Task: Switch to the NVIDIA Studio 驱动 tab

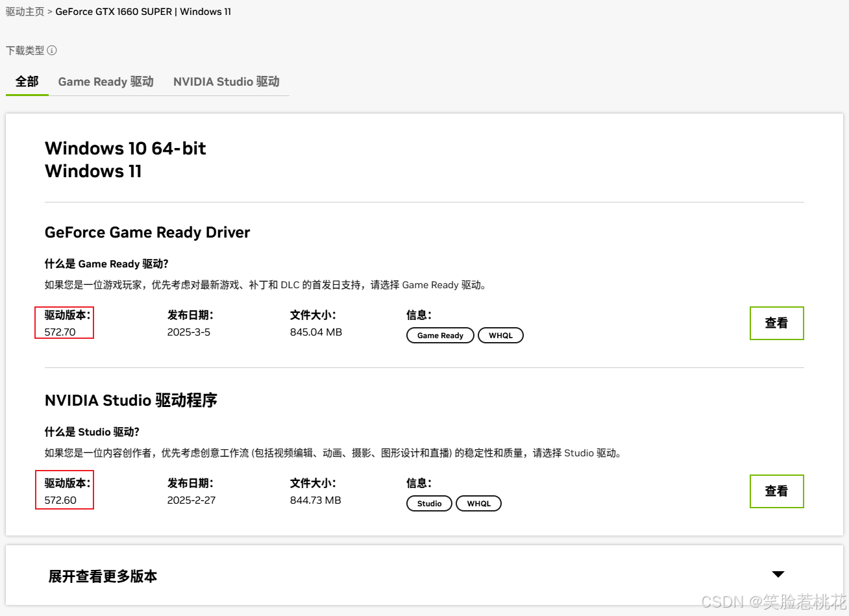Action: pos(227,81)
